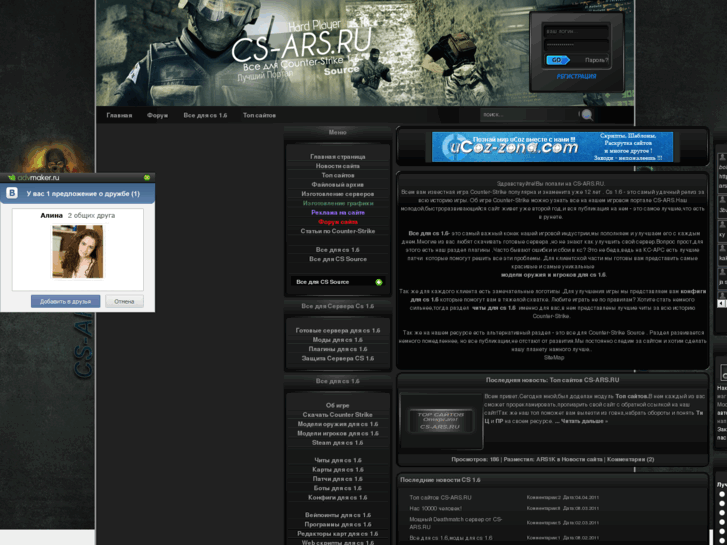Open 'Комментарии (2)' link
This screenshot has width=727, height=545.
(631, 459)
